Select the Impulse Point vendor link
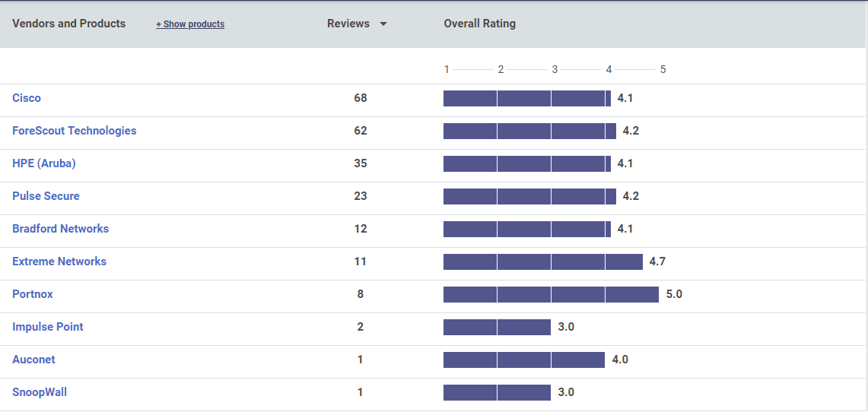The height and width of the screenshot is (412, 868). point(48,327)
